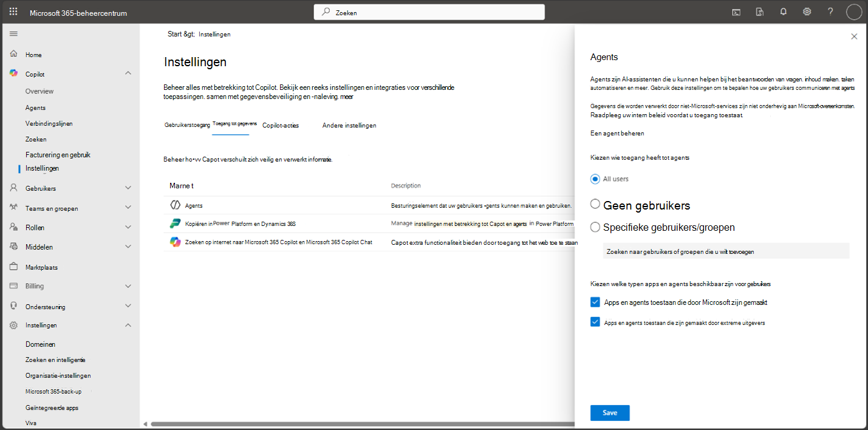
Task: Open Domeinen under Instellingen
Action: point(40,344)
